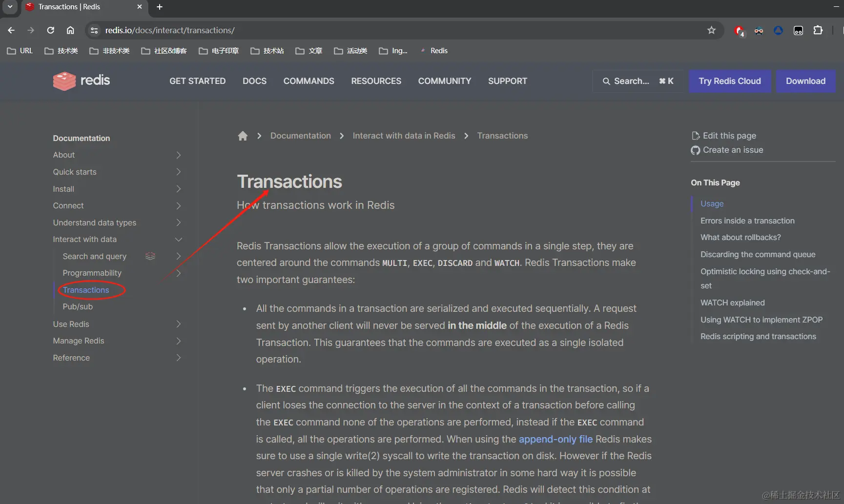This screenshot has height=504, width=844.
Task: Open the SUPPORT menu
Action: click(x=507, y=81)
